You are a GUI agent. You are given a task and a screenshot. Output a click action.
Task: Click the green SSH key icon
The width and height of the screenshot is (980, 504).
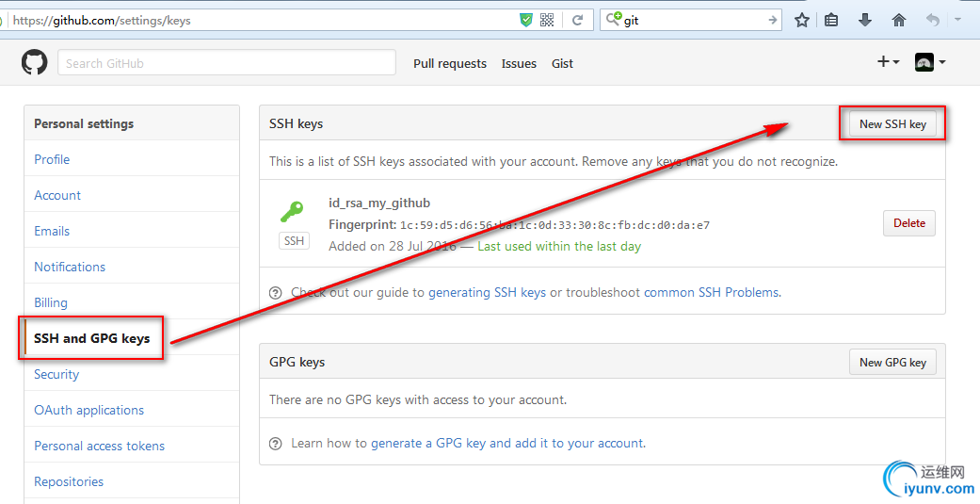point(292,211)
